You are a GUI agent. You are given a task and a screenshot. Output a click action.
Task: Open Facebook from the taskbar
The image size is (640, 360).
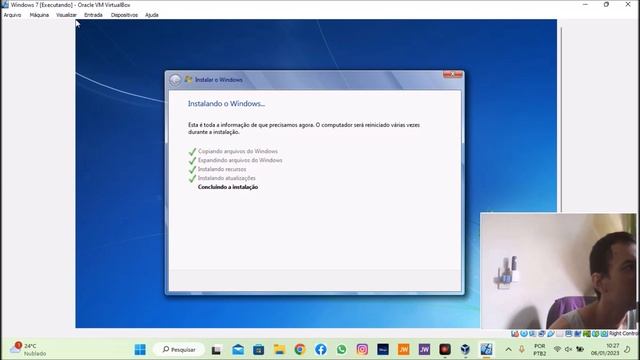point(321,350)
